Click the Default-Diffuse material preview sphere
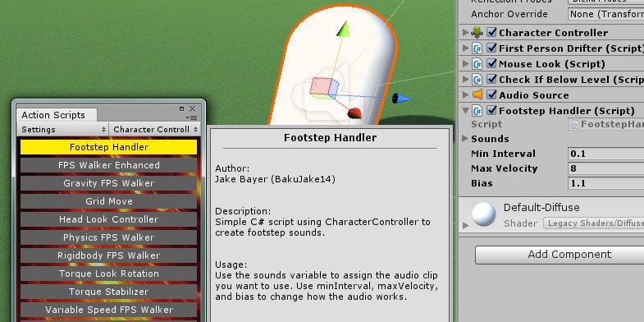Image resolution: width=644 pixels, height=322 pixels. click(483, 214)
